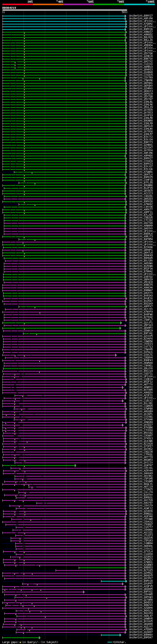Select label UniRef100_B7FL55
The width and height of the screenshot is (157, 644).
point(141,183)
